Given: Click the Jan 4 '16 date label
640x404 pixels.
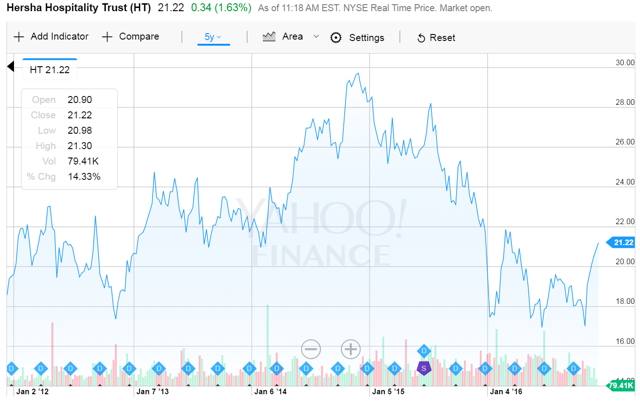Looking at the screenshot, I should [506, 392].
